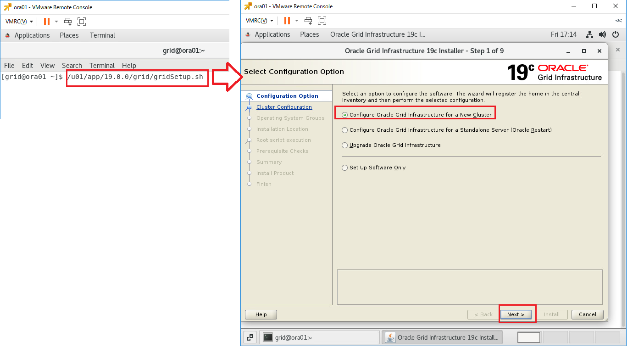Screen dimensions: 644x347
Task: Click show desktop icon in bottom taskbar
Action: point(250,337)
